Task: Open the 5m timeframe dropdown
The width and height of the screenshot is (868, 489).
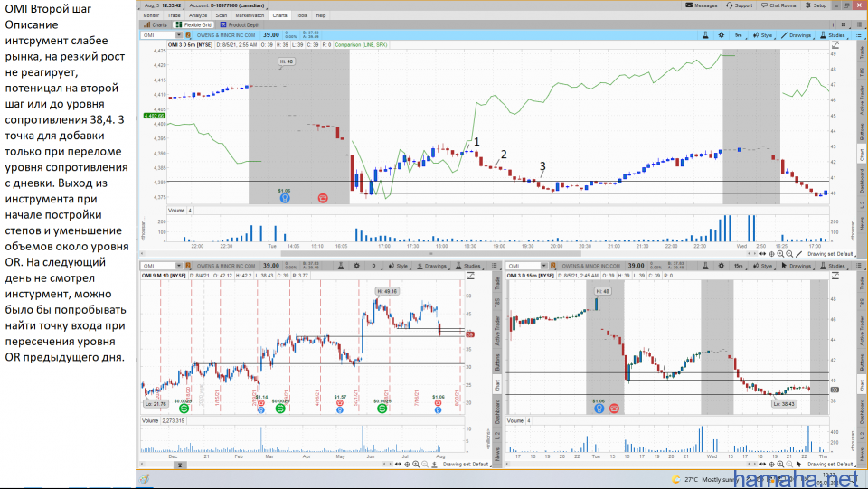Action: pos(739,35)
